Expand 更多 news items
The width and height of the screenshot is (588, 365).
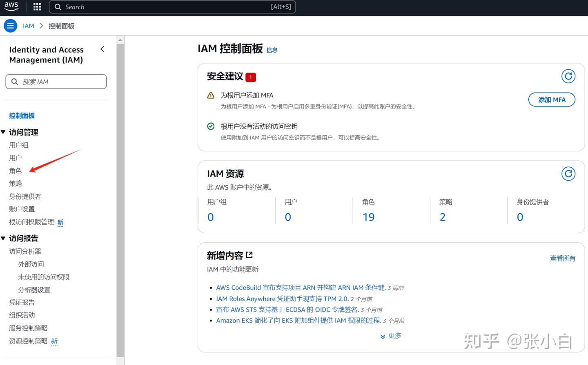tap(391, 336)
